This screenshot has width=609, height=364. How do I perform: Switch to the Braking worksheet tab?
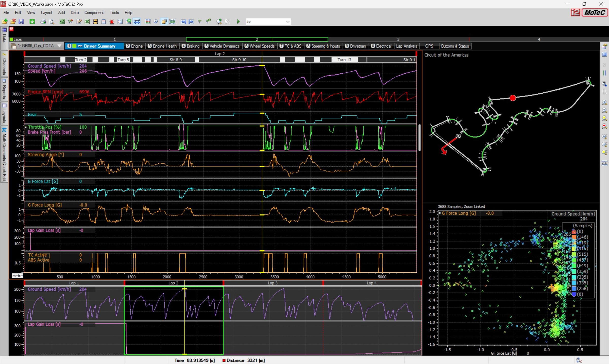191,46
